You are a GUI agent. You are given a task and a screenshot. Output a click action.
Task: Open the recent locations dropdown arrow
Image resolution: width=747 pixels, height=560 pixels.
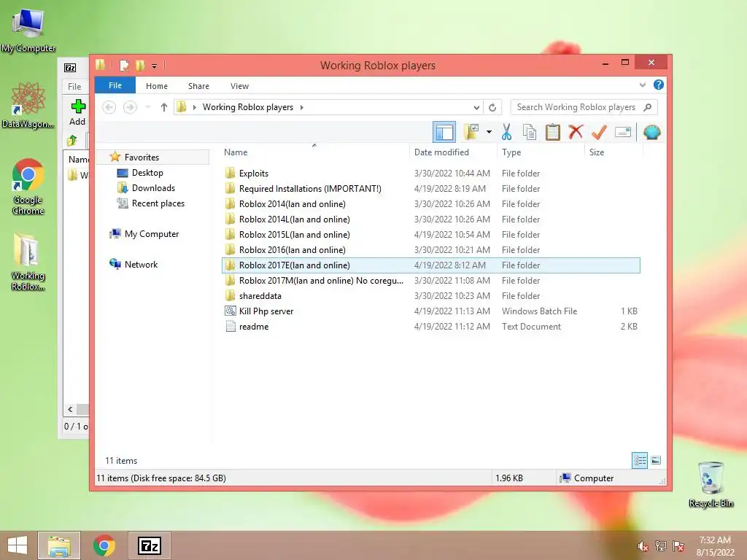147,107
